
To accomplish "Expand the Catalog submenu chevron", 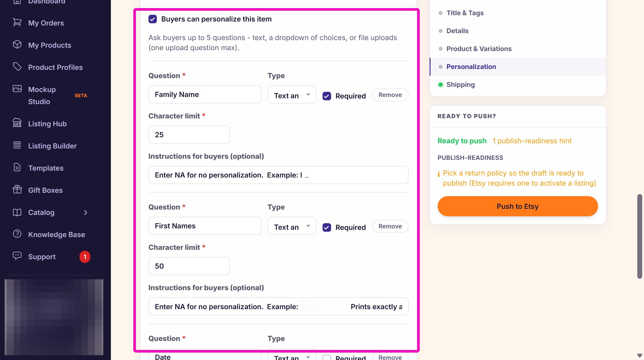I will [x=86, y=213].
